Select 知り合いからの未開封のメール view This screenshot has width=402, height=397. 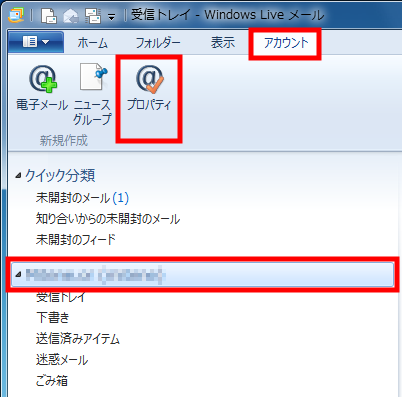pyautogui.click(x=108, y=219)
